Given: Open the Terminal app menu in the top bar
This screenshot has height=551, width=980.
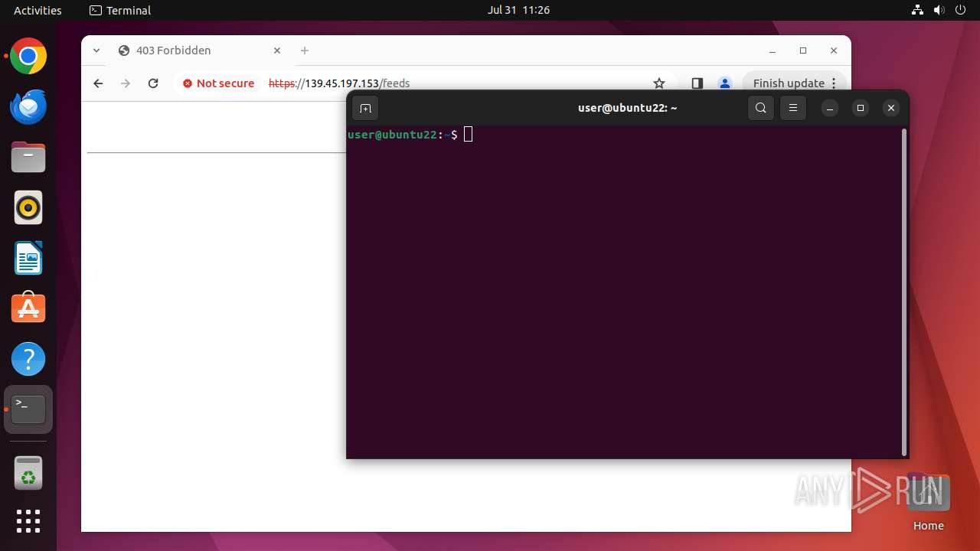Looking at the screenshot, I should pos(120,10).
